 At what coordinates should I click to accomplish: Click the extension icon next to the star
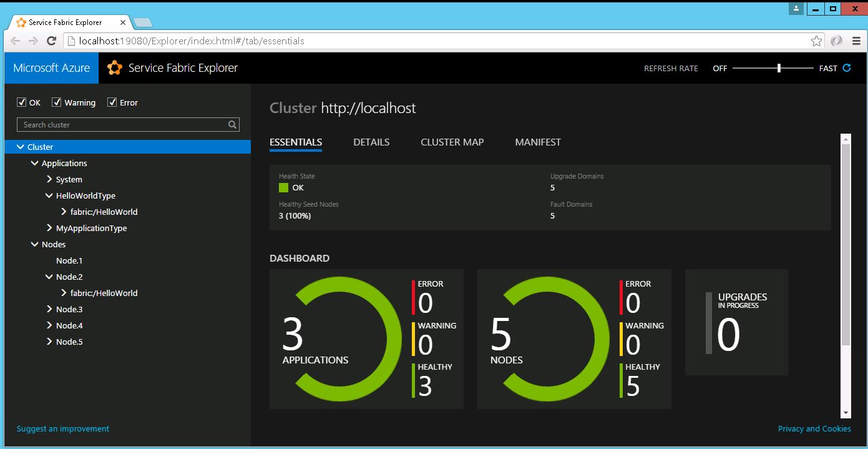coord(837,41)
